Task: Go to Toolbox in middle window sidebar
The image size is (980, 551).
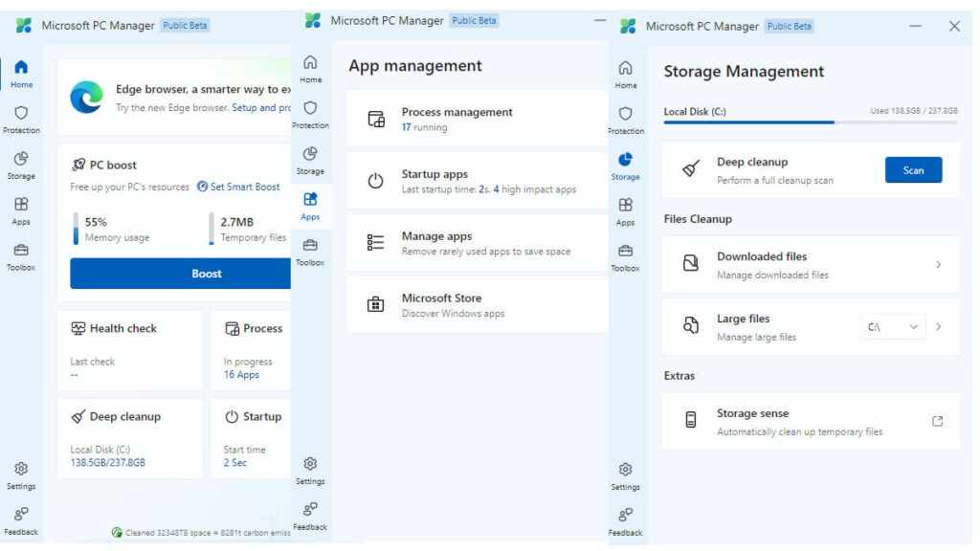Action: [x=311, y=252]
